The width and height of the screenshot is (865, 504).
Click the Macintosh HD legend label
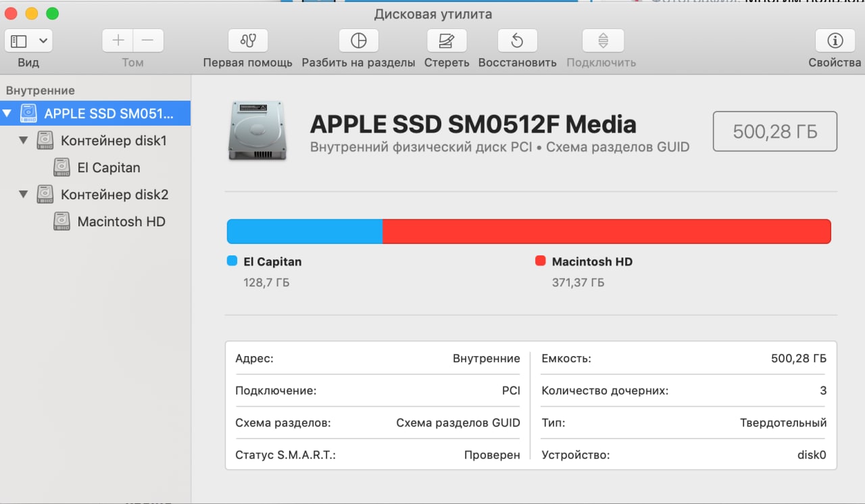pyautogui.click(x=592, y=261)
